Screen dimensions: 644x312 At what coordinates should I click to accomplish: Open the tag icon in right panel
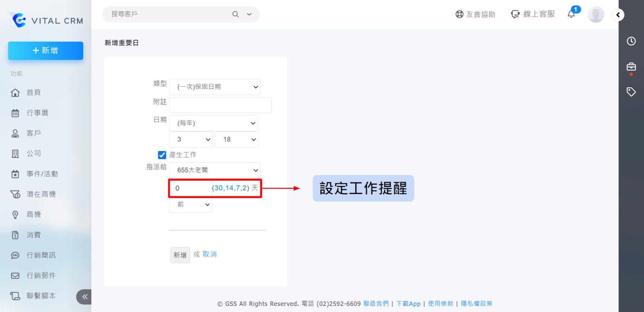click(631, 92)
